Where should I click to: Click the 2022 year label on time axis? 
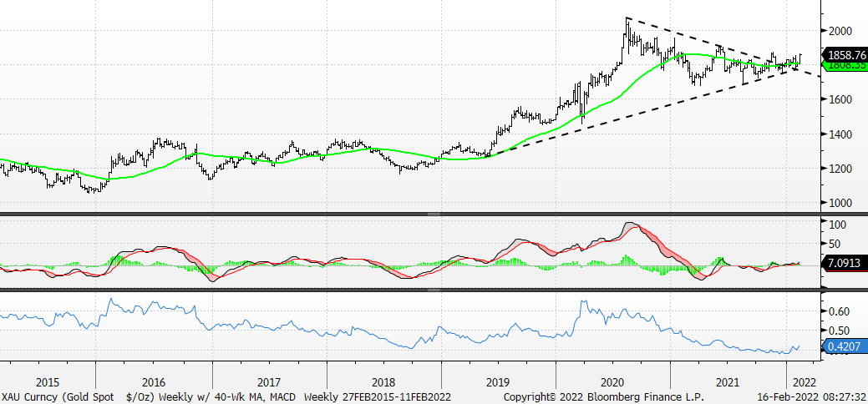(x=804, y=382)
